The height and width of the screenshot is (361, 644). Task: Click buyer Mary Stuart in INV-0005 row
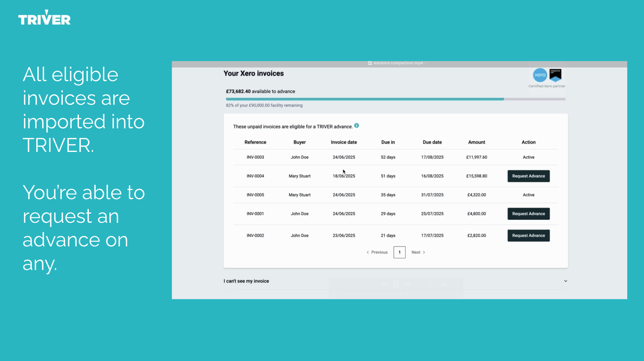point(300,195)
